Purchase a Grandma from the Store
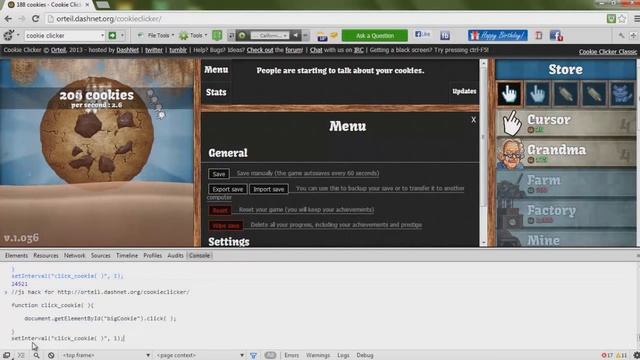This screenshot has height=360, width=640. [x=566, y=153]
